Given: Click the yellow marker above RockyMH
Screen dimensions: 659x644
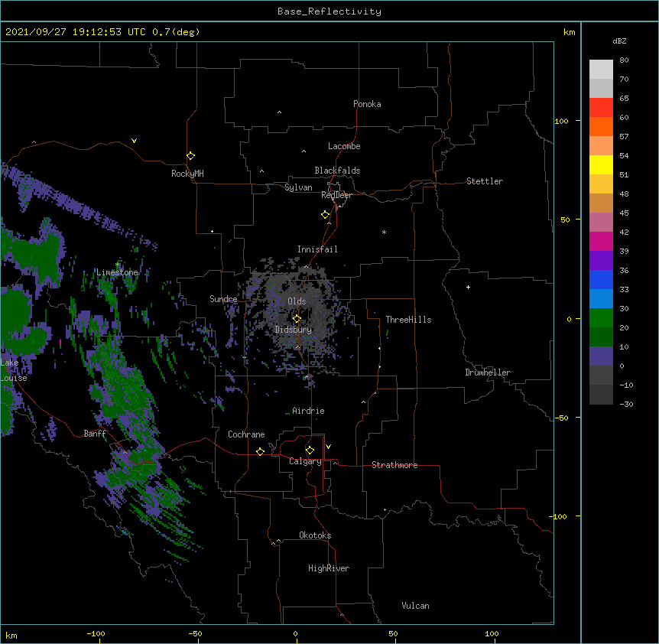Looking at the screenshot, I should [x=191, y=156].
